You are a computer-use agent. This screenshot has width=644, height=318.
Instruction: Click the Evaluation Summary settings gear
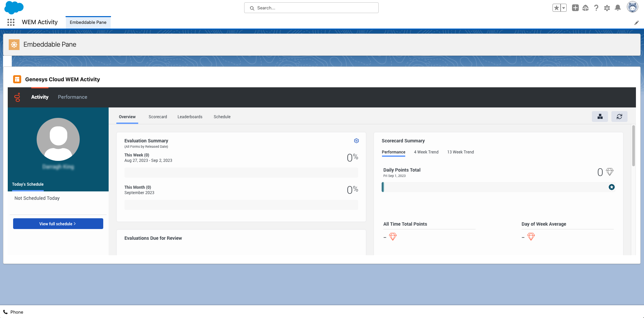[356, 141]
